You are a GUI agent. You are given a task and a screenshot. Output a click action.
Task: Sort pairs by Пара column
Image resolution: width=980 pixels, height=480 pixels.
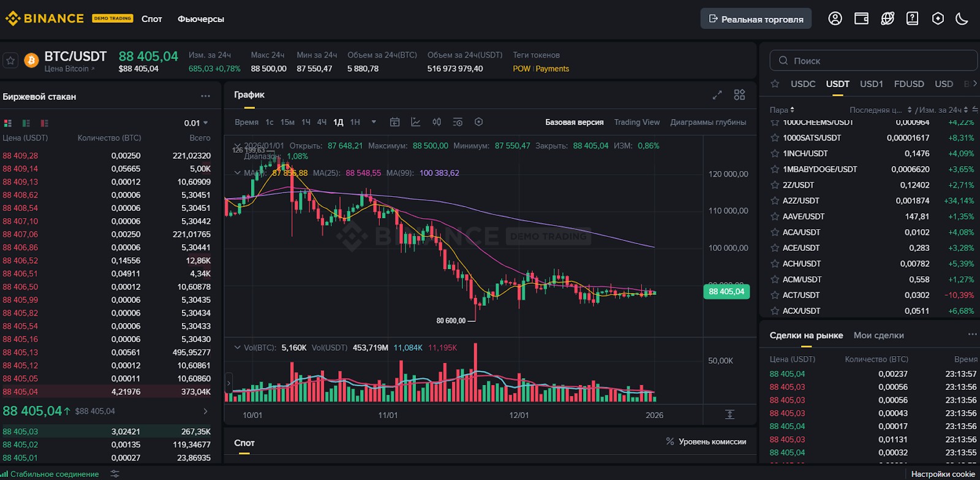(782, 110)
